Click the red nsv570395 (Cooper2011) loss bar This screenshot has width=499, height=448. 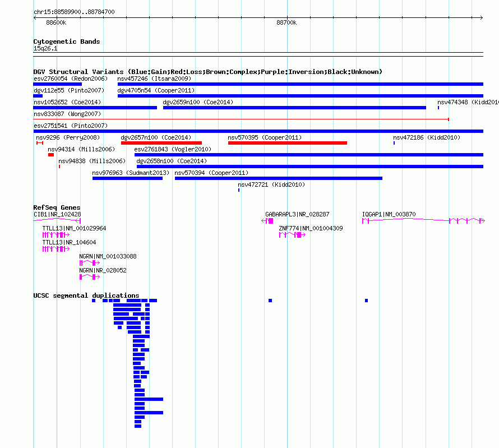(288, 143)
